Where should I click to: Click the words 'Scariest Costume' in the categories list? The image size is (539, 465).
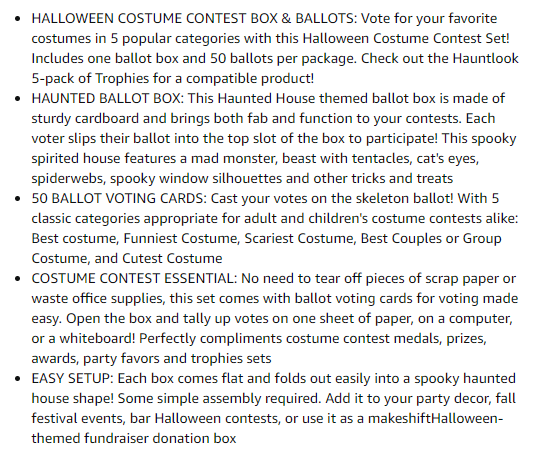300,239
